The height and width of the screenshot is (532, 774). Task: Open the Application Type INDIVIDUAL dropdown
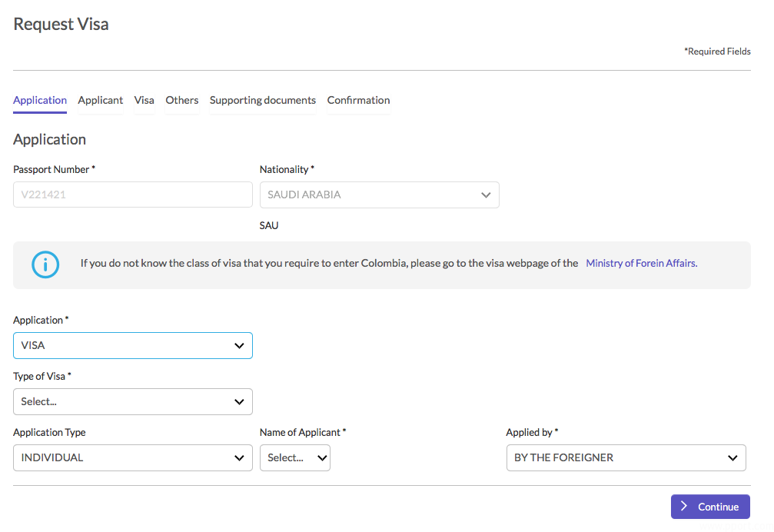[132, 458]
